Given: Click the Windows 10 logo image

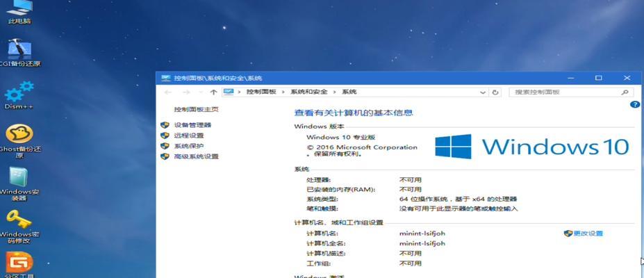Looking at the screenshot, I should [x=532, y=147].
